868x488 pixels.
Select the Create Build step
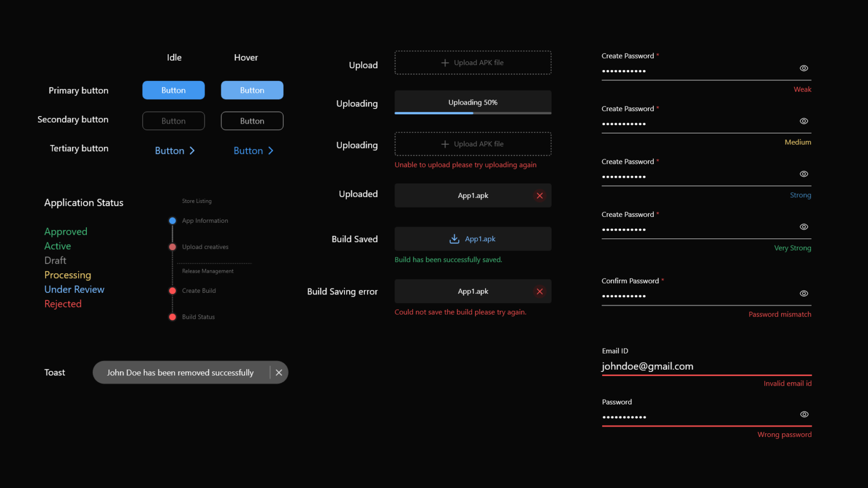(x=193, y=291)
